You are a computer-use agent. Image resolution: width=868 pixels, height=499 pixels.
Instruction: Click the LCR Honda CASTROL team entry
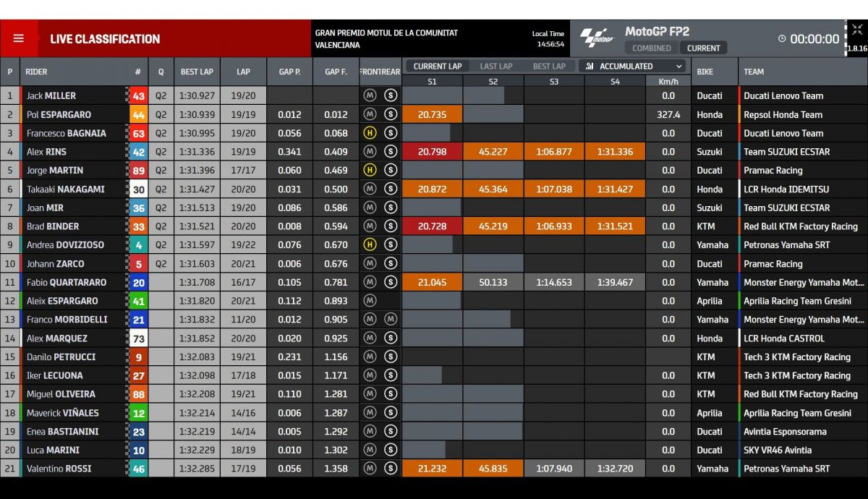click(784, 338)
